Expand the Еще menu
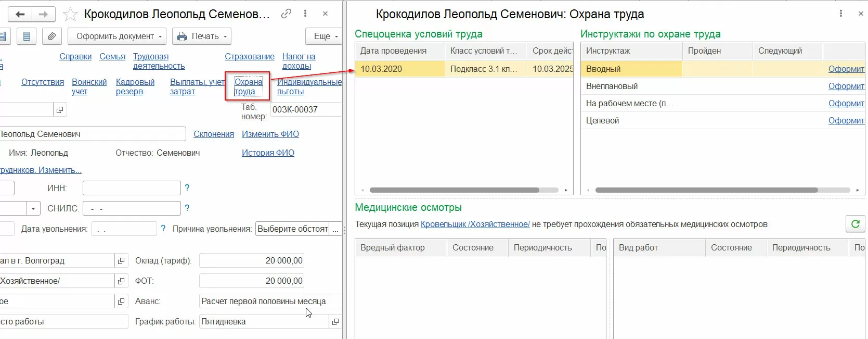868x339 pixels. 323,36
